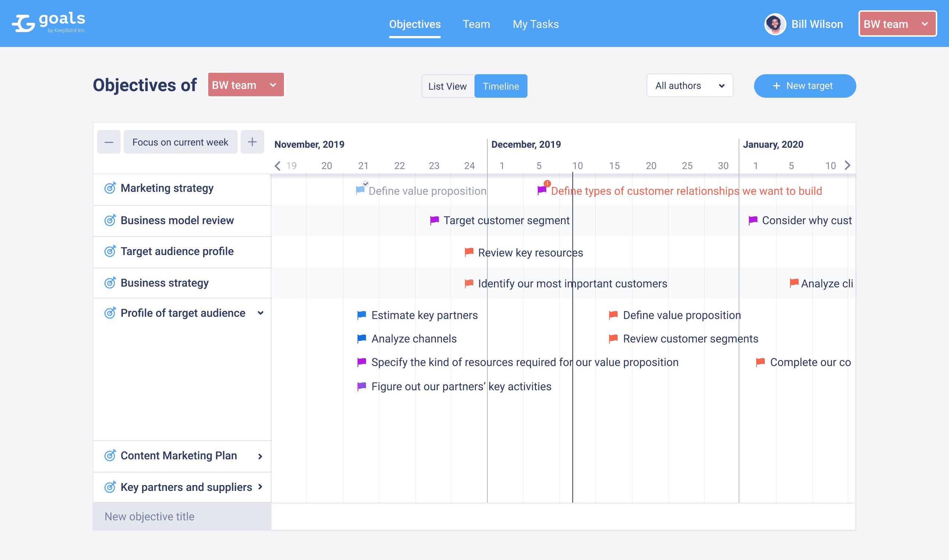
Task: Click the target icon next to Business model review
Action: click(109, 220)
